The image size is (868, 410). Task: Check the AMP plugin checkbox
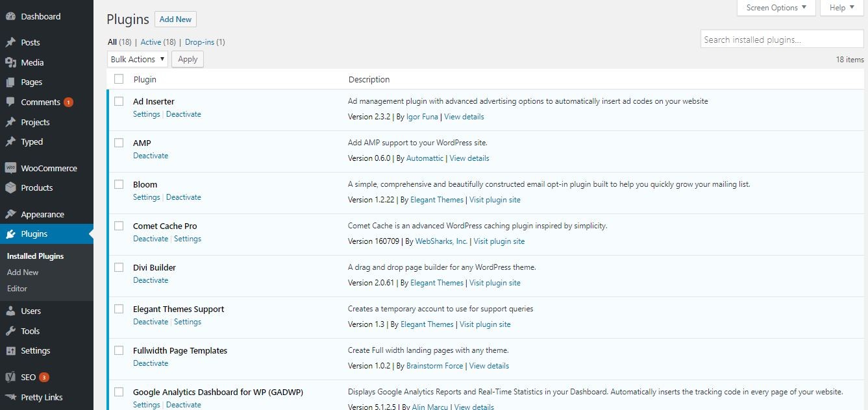point(119,143)
